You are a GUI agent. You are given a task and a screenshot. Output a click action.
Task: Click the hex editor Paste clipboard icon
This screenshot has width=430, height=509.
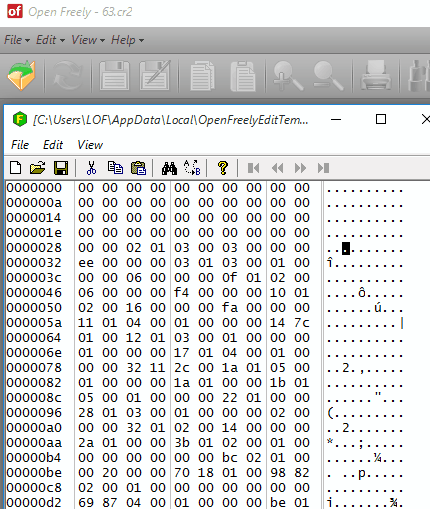(138, 168)
